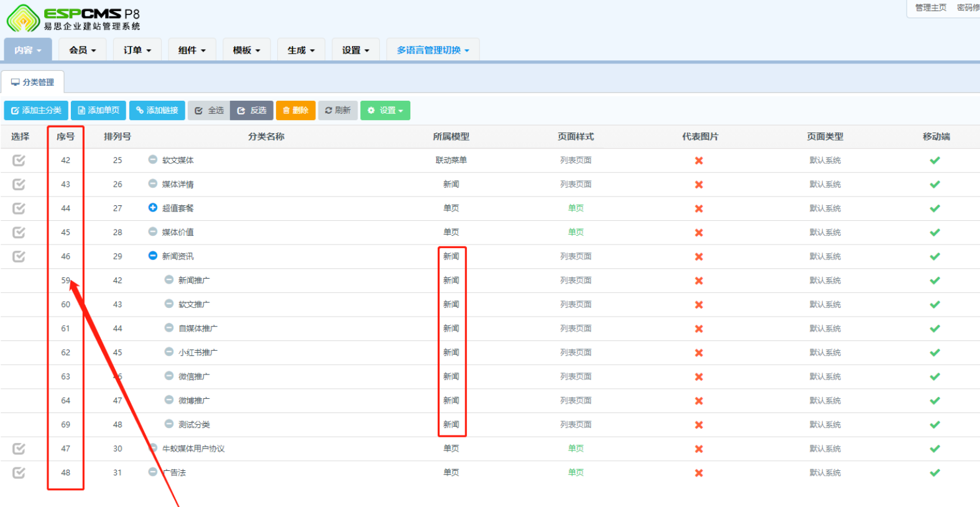Click the ESPCMS logo icon
This screenshot has width=980, height=507.
pos(23,18)
